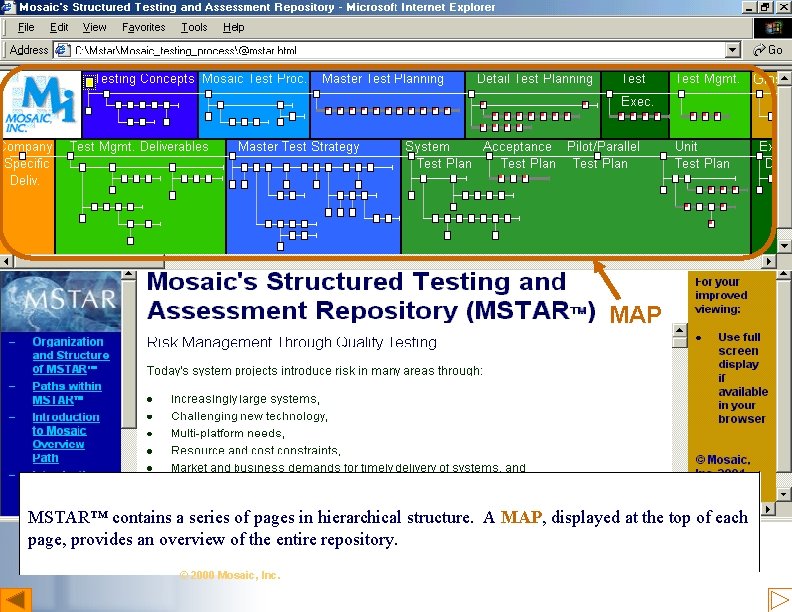The height and width of the screenshot is (612, 792).
Task: Click root node of Master Test Strategy tree
Action: click(232, 156)
